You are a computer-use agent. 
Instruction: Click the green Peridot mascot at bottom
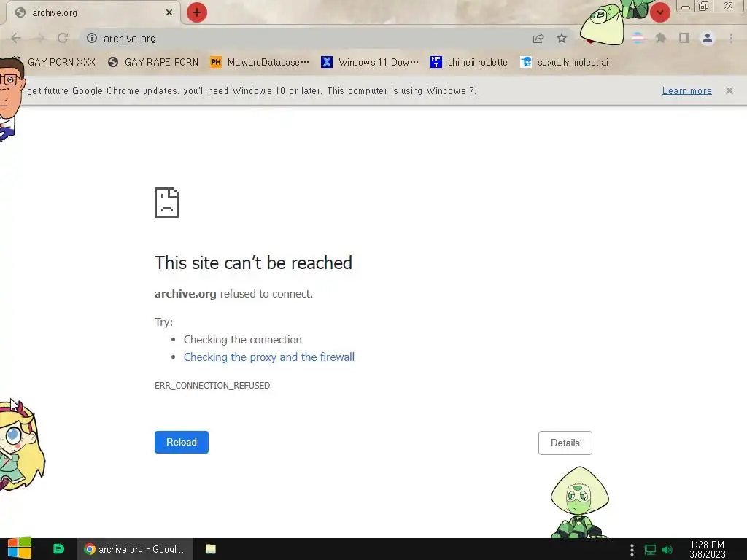point(579,502)
